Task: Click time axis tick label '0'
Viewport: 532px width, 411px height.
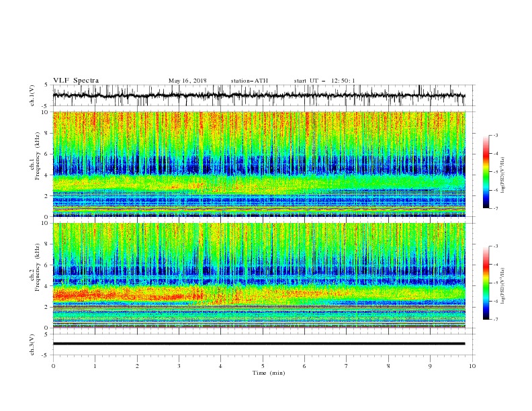Action: 53,366
